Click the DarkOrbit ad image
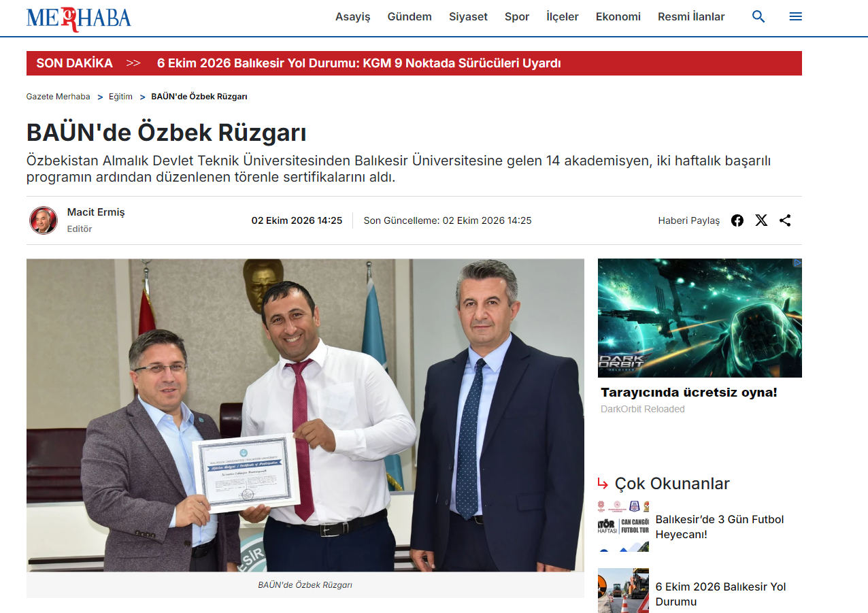Viewport: 868px width, 613px height. [x=700, y=318]
